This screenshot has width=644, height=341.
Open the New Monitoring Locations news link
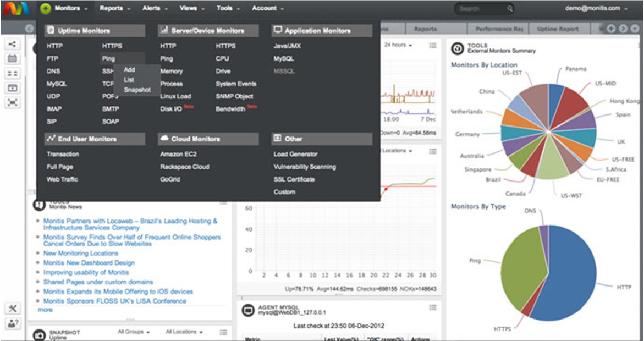coord(81,254)
